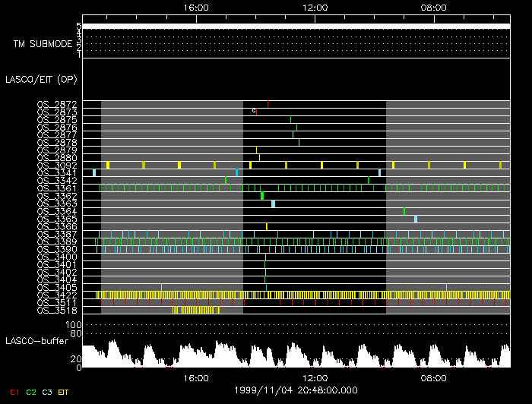Viewport: 532px width, 404px height.
Task: Click the green C2 legend label
Action: 31,393
